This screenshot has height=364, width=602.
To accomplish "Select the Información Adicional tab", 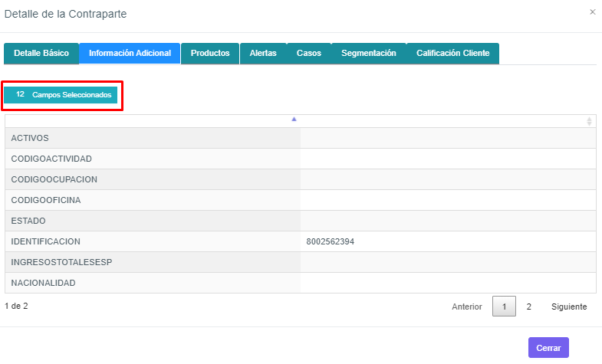I will (130, 54).
